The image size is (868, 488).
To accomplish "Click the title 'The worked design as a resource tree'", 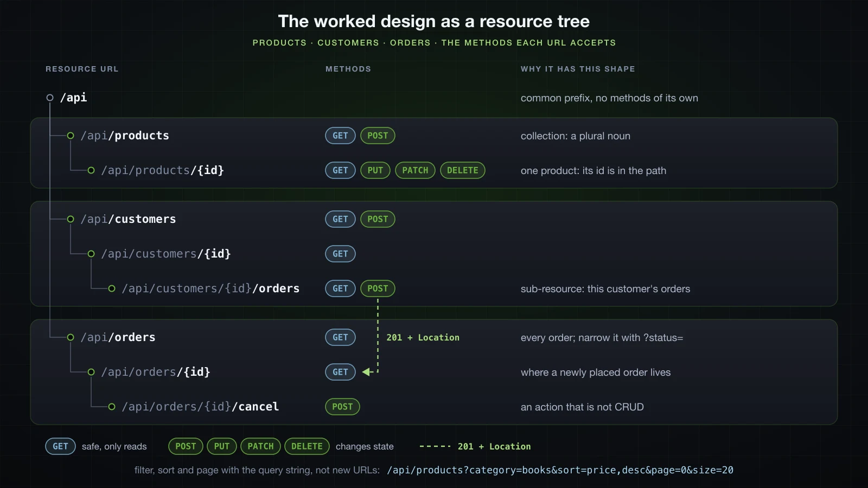I will tap(434, 21).
